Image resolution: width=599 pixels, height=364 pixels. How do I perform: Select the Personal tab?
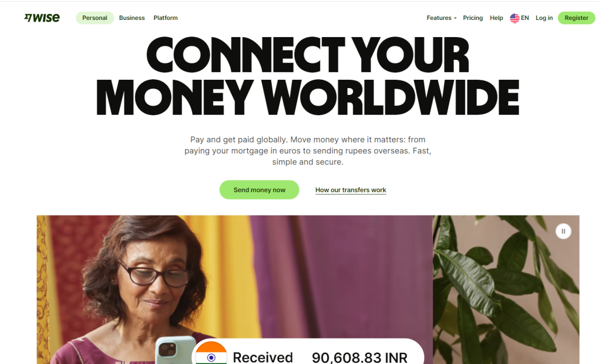point(95,18)
